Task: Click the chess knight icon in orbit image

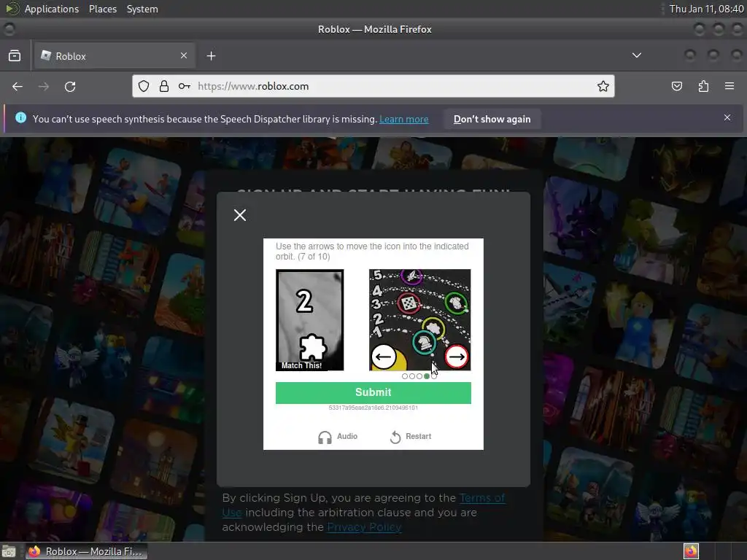Action: coord(424,342)
